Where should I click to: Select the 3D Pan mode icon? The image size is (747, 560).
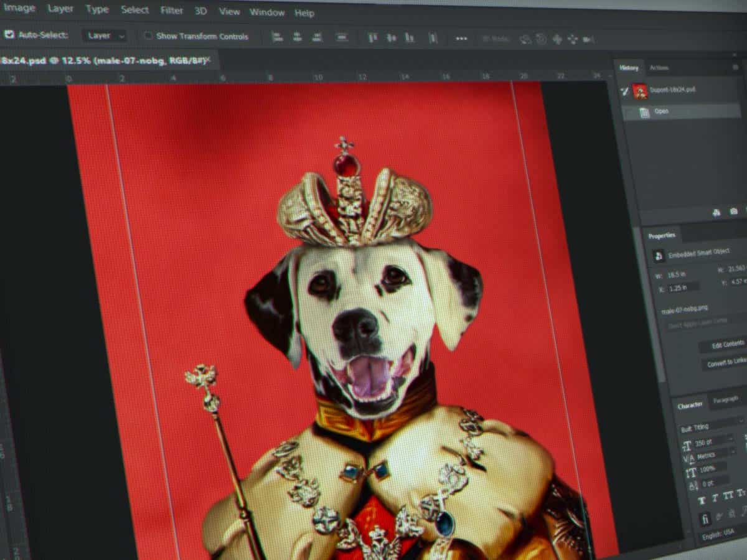tap(557, 39)
